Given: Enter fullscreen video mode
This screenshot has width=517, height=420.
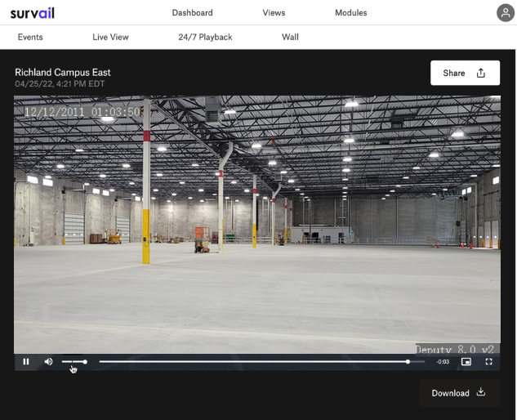Looking at the screenshot, I should pos(489,362).
